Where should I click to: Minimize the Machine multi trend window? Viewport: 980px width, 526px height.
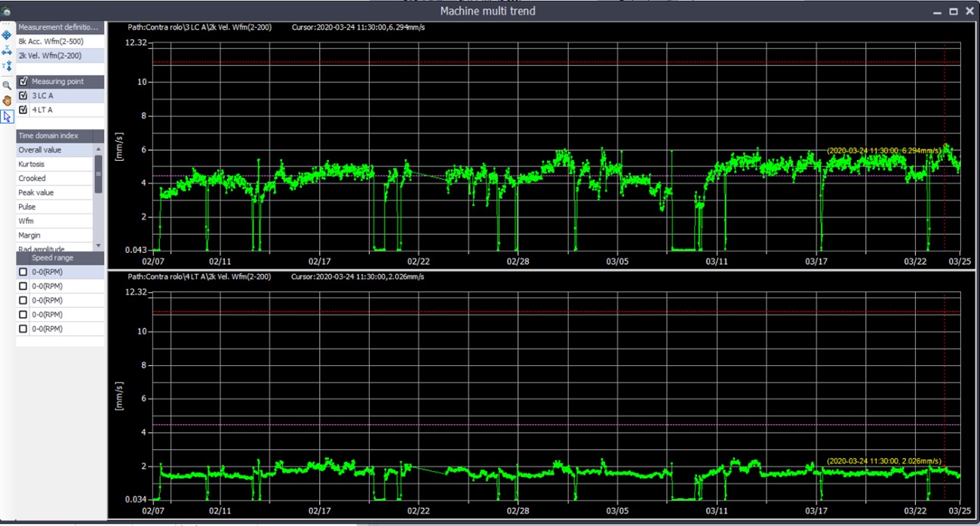(937, 11)
